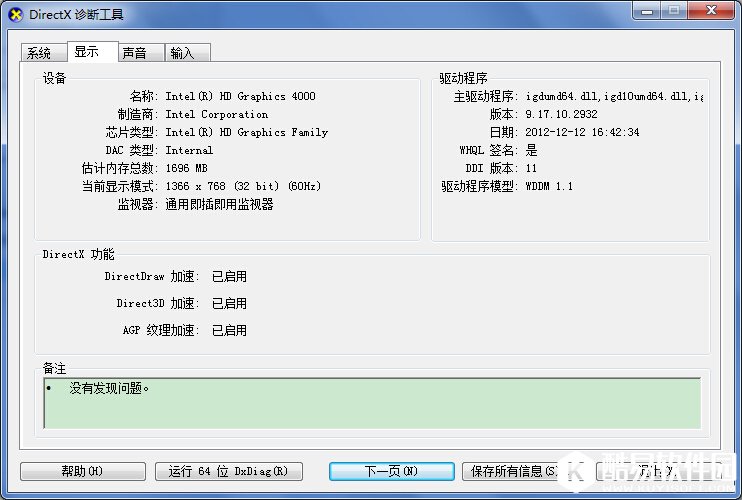Image resolution: width=742 pixels, height=500 pixels.
Task: Click DirectDraw 加速 status 已启用
Action: pyautogui.click(x=230, y=276)
